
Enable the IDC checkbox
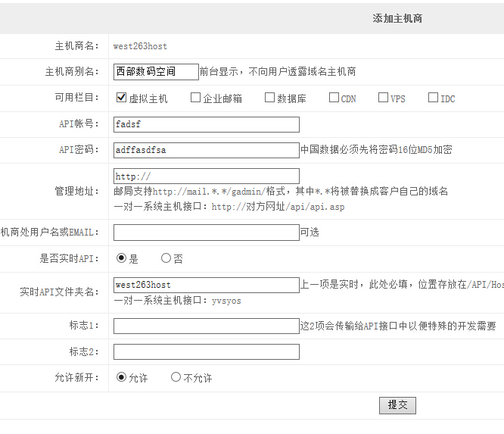point(433,98)
